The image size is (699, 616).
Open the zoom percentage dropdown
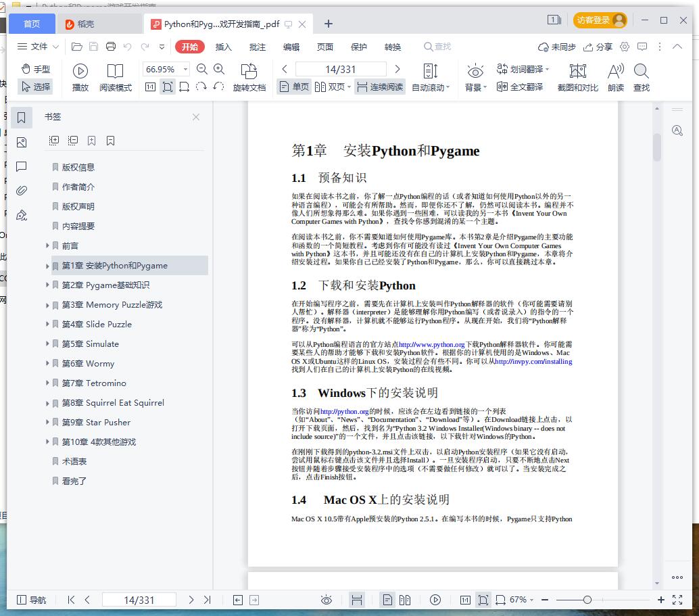click(185, 69)
